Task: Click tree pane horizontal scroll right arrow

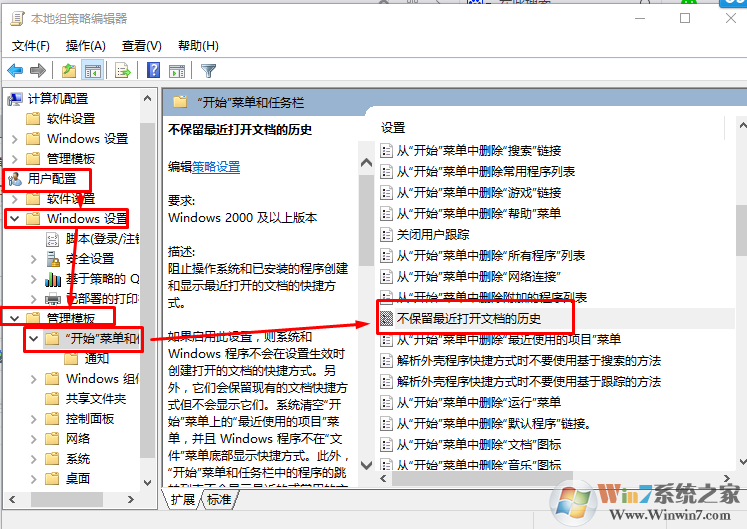Action: (x=131, y=499)
